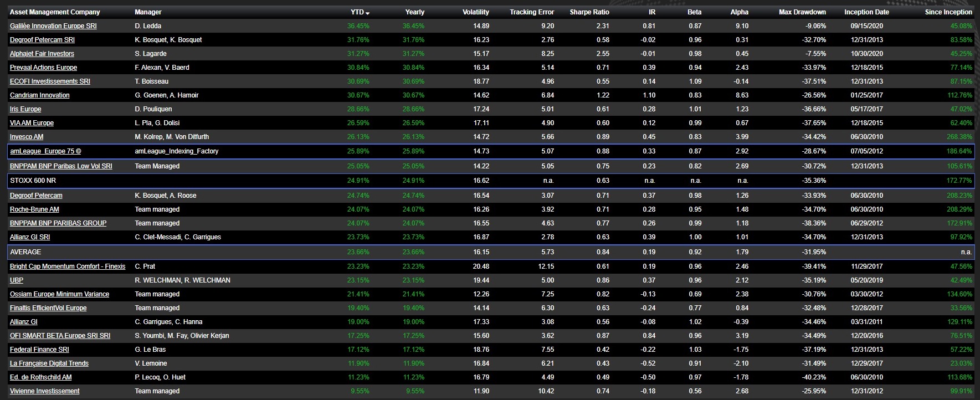Image resolution: width=980 pixels, height=400 pixels.
Task: Click manager name D. Ledda
Action: pyautogui.click(x=148, y=26)
